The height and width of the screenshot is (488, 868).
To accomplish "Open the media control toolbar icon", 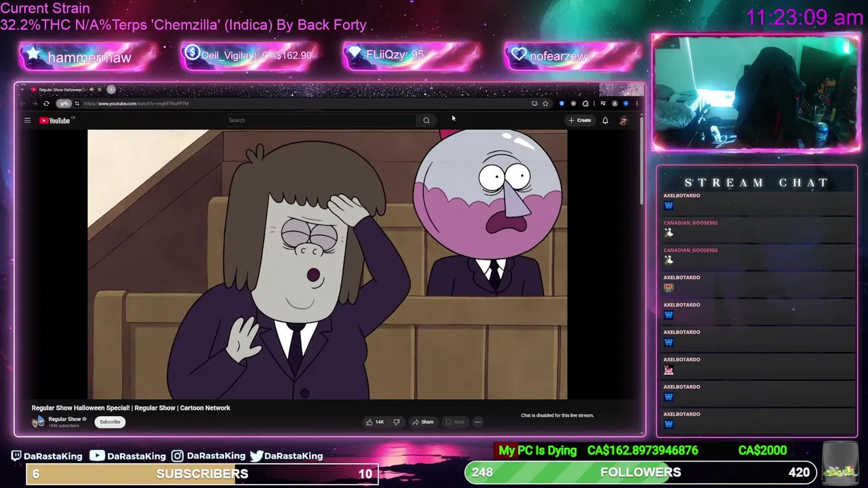I will point(603,104).
